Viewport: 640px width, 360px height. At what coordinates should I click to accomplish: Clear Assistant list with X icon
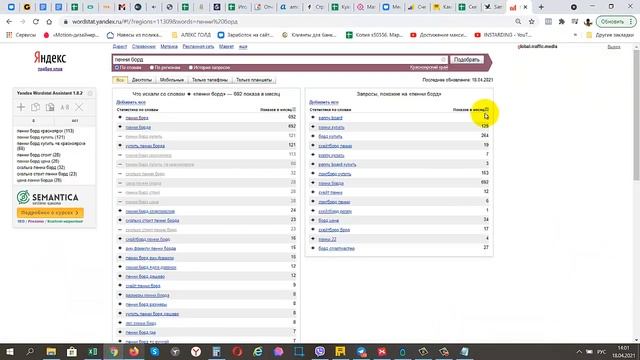(x=79, y=107)
